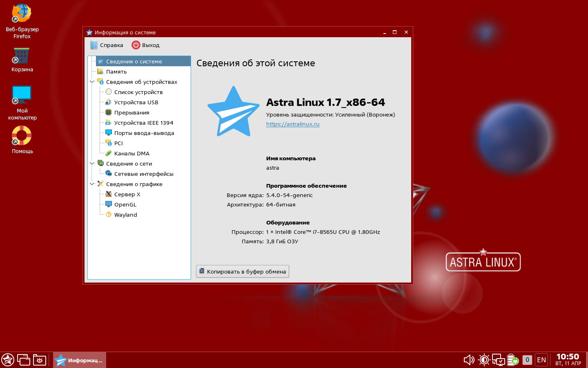Open the Корзина trash desktop icon
Image resolution: width=588 pixels, height=368 pixels.
pyautogui.click(x=22, y=60)
